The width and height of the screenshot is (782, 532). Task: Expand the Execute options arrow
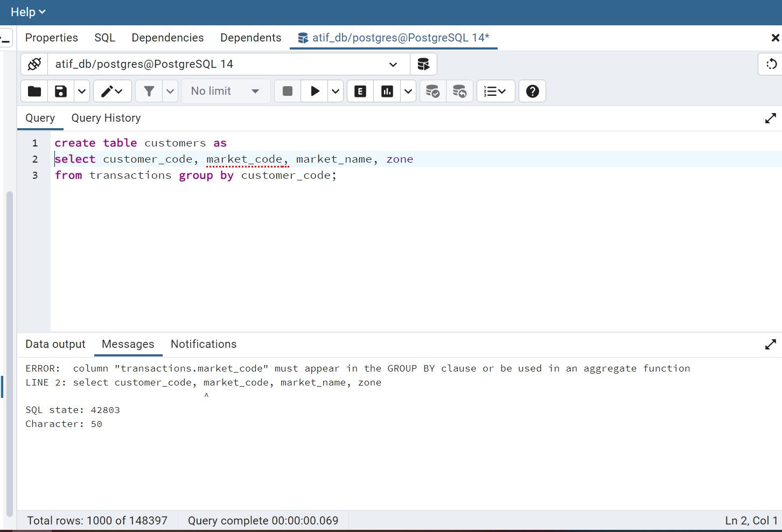click(336, 91)
